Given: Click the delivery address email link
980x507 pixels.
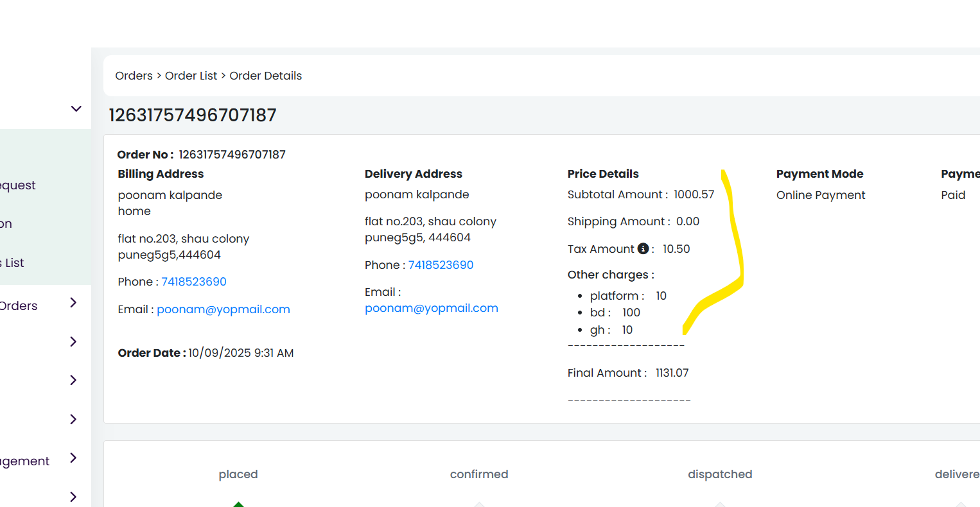Looking at the screenshot, I should (432, 308).
